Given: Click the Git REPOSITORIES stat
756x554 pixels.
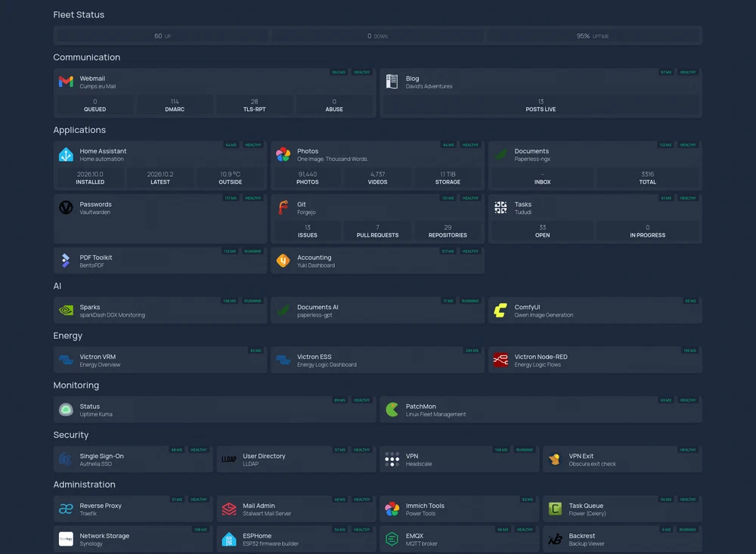Looking at the screenshot, I should coord(448,231).
